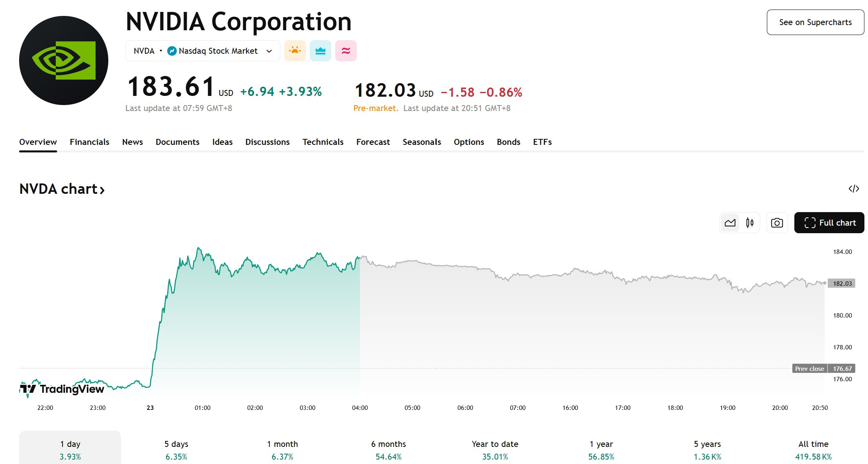Open the Nasdaq Stock Market exchange dropdown
The image size is (868, 464).
click(203, 51)
